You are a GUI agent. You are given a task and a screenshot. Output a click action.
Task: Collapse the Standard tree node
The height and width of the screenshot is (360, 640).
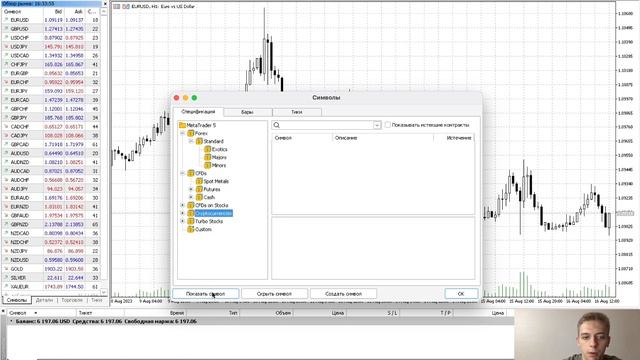click(x=191, y=141)
